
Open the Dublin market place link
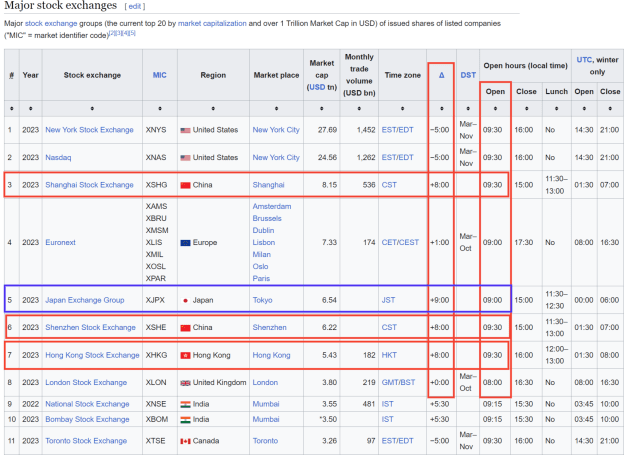pyautogui.click(x=263, y=230)
